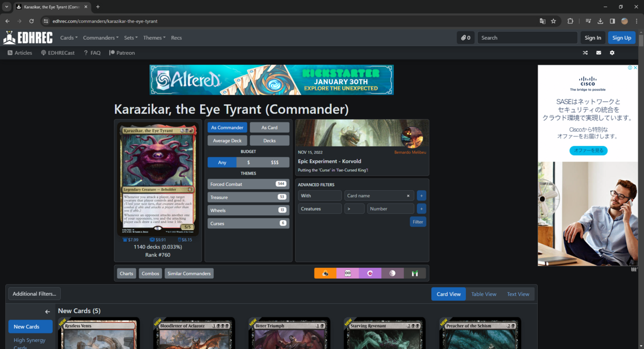Open the Articles link
The image size is (644, 349).
click(20, 53)
